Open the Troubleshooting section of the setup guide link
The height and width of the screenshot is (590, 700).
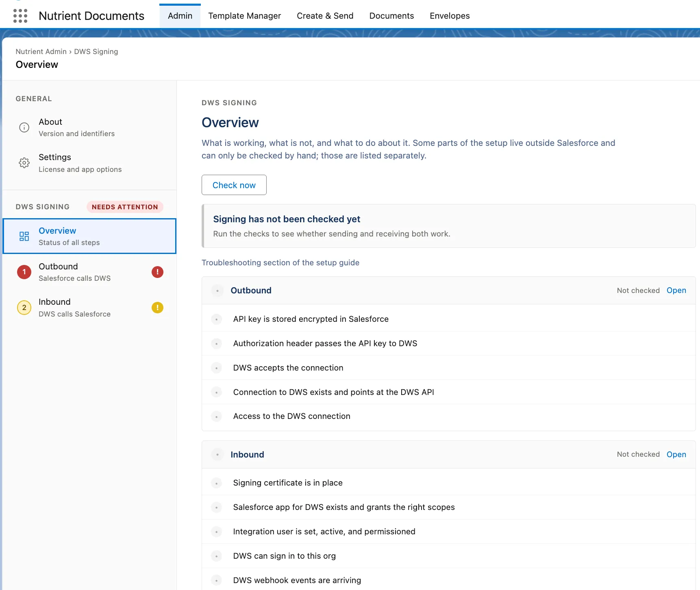pos(280,262)
